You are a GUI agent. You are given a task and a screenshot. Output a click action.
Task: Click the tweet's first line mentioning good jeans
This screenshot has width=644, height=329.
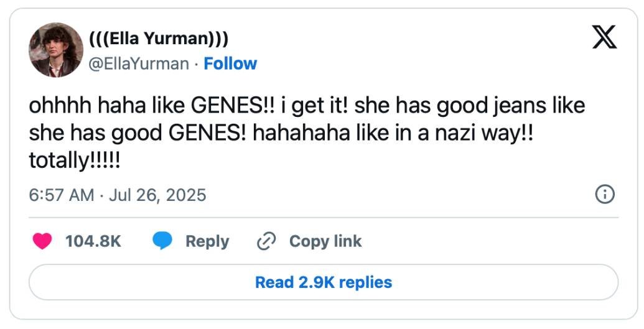[x=307, y=106]
